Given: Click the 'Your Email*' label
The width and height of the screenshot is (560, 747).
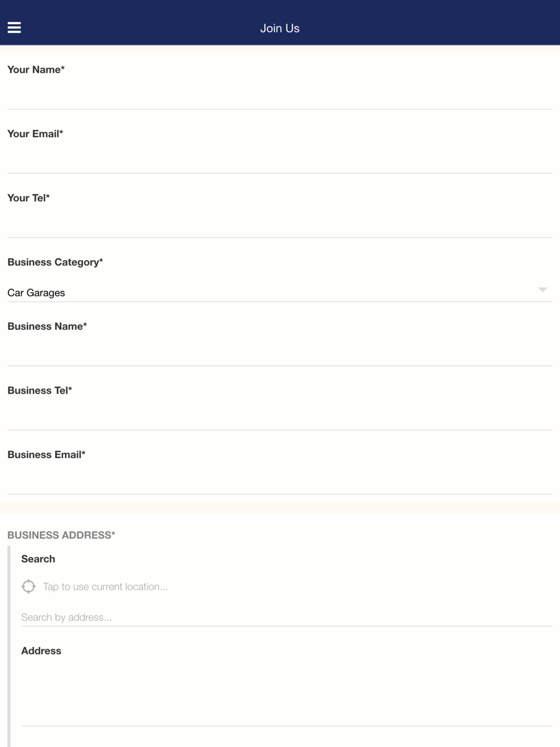Looking at the screenshot, I should (35, 133).
